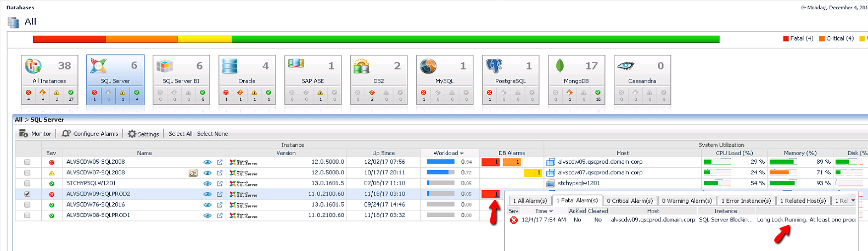Open host alvscdw05.qscprod.domain.corp link
The image size is (868, 251).
point(600,162)
